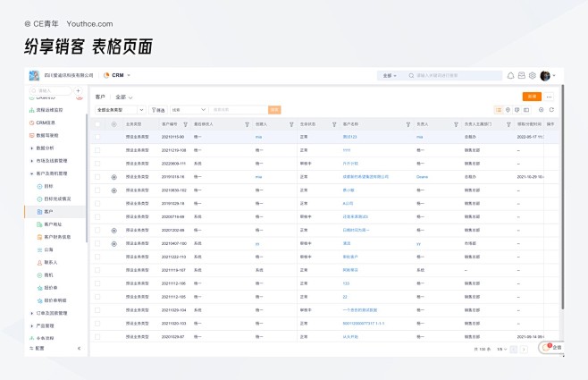
Task: Add a menu item with the plus icon
Action: pos(78,91)
